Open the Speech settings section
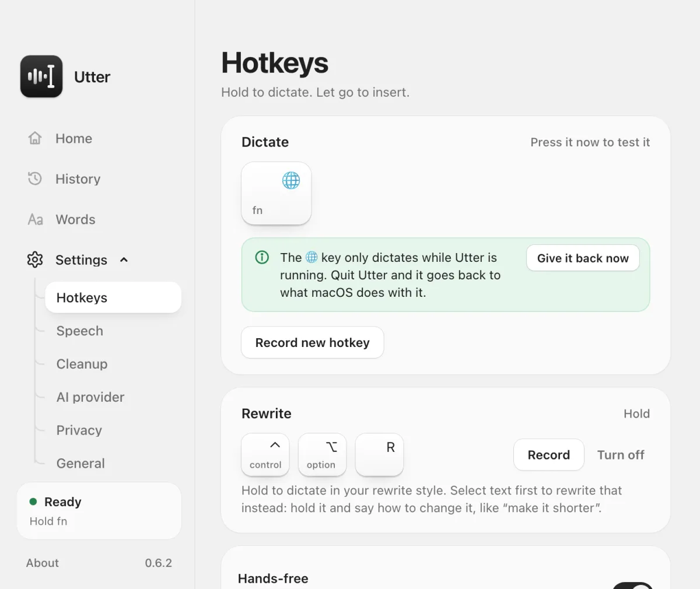 80,331
